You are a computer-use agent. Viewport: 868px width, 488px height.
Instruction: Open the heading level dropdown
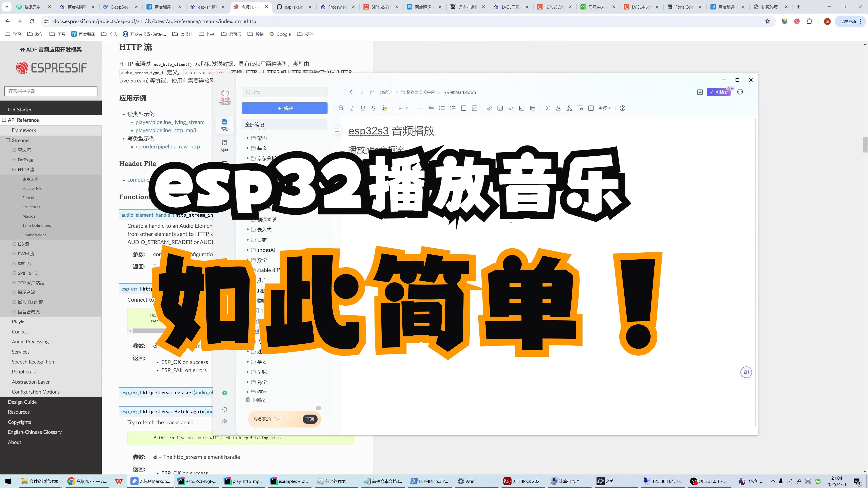403,108
